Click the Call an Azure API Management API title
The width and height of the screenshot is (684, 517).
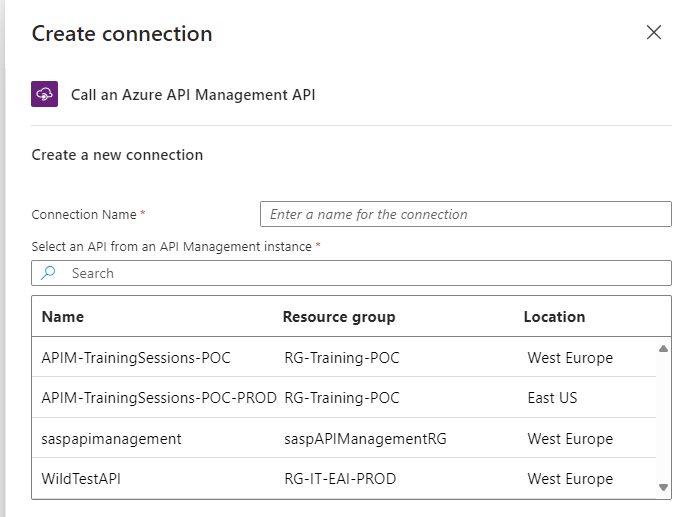pyautogui.click(x=193, y=95)
